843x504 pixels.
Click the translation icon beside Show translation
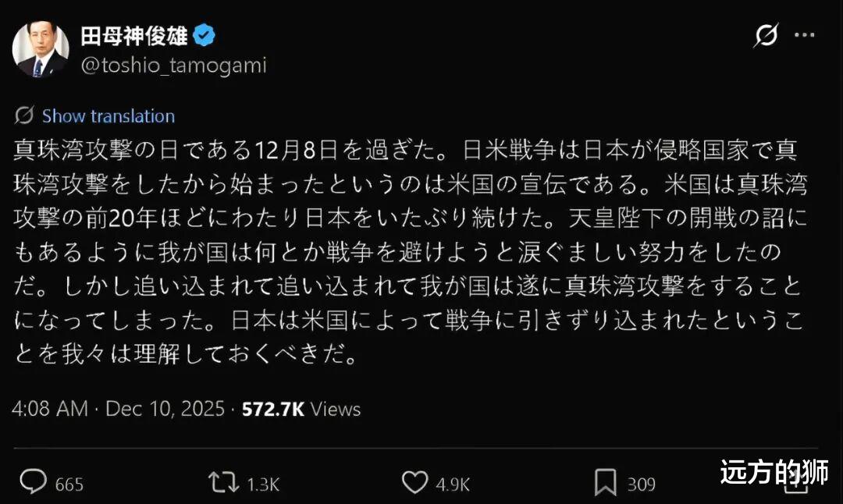24,116
